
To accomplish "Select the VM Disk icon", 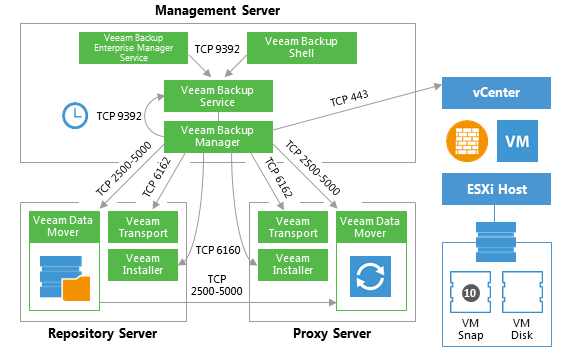I will point(522,292).
